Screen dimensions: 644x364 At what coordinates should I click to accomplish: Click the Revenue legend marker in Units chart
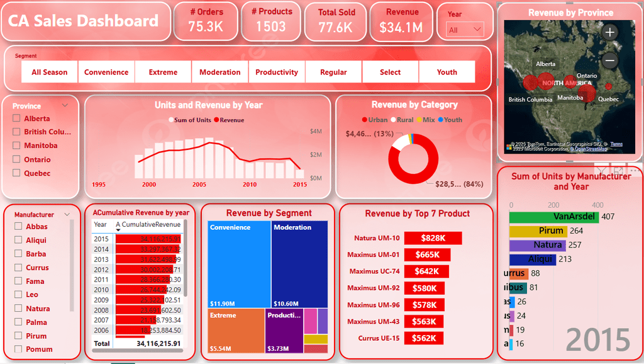pyautogui.click(x=216, y=120)
